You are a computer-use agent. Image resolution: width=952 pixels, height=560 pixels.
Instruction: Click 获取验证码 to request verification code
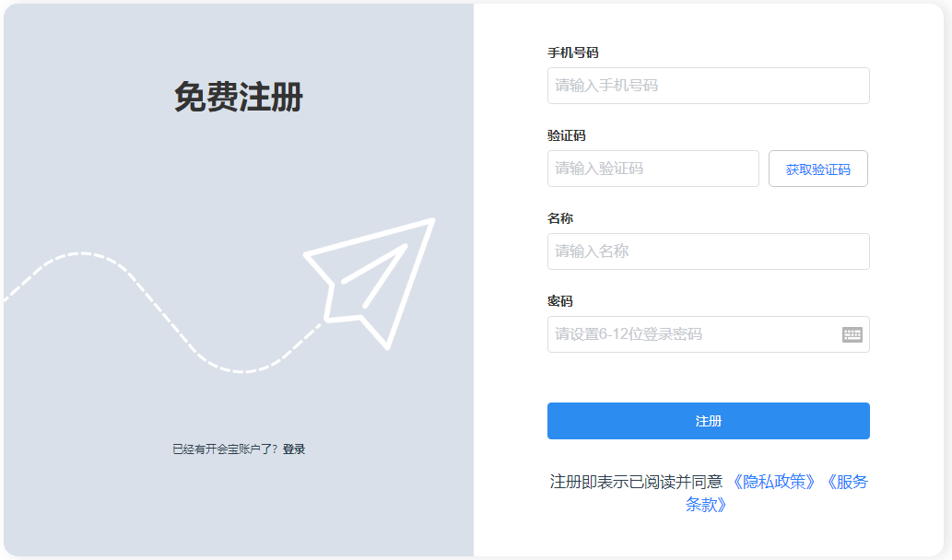click(817, 169)
